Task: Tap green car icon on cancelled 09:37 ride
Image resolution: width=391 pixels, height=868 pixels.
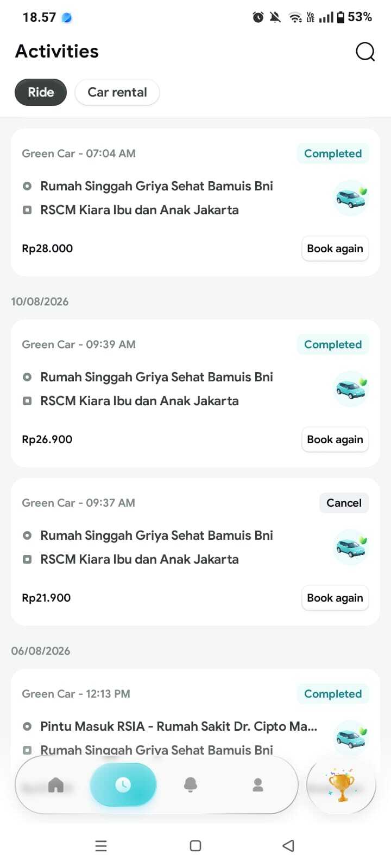Action: pyautogui.click(x=351, y=547)
